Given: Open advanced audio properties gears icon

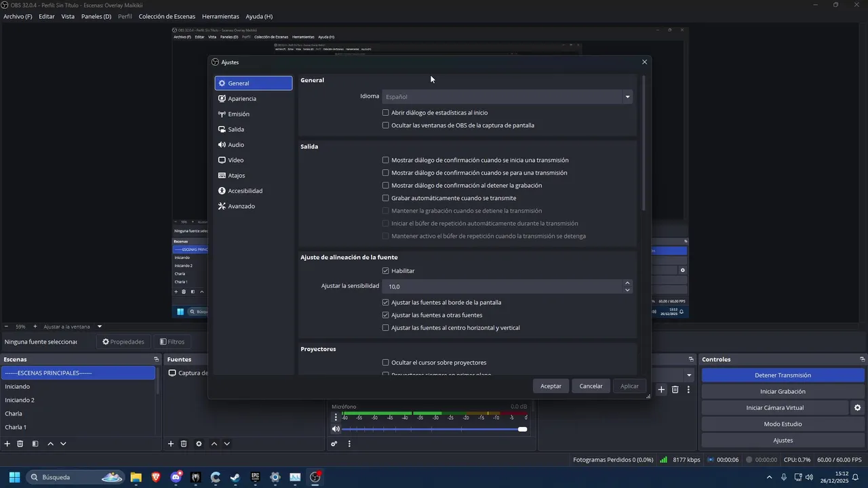Looking at the screenshot, I should point(334,444).
